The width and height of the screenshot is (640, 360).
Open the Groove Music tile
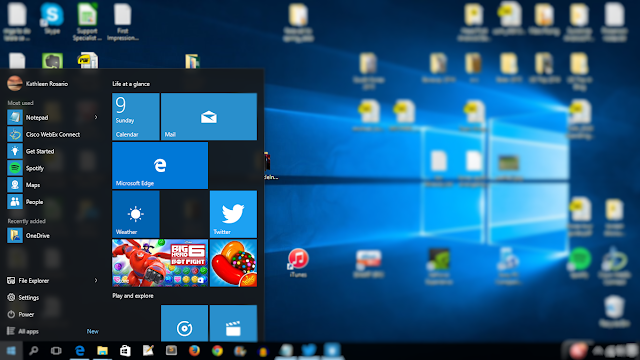click(184, 323)
